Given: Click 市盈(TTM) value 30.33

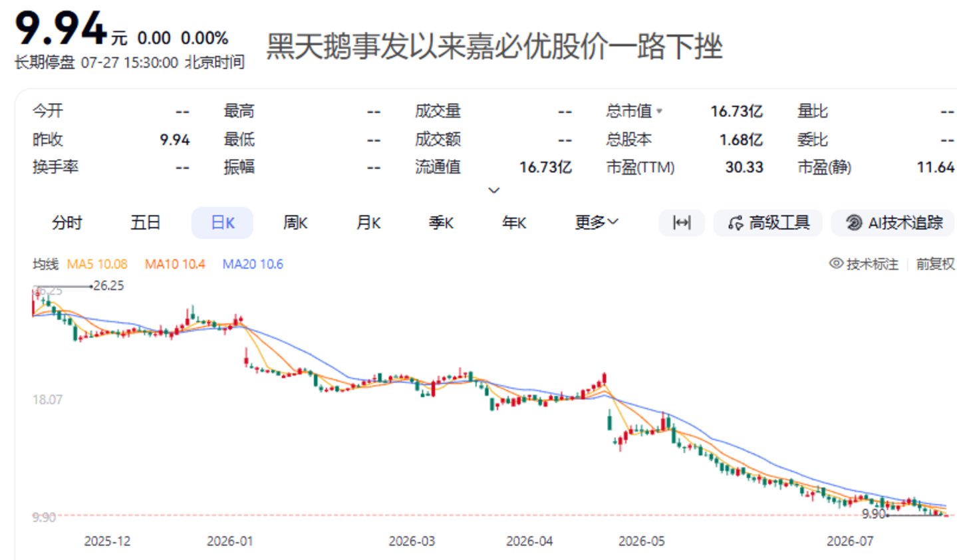Looking at the screenshot, I should (x=744, y=167).
